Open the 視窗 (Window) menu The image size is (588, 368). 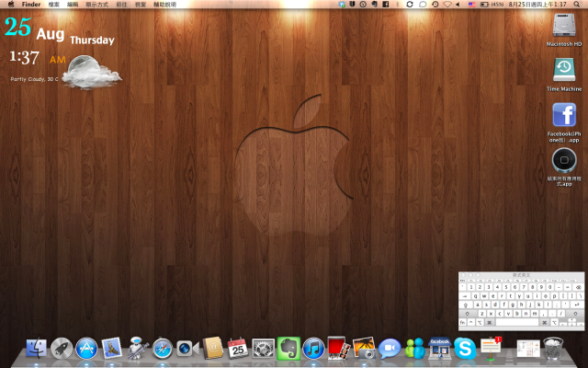pyautogui.click(x=141, y=5)
